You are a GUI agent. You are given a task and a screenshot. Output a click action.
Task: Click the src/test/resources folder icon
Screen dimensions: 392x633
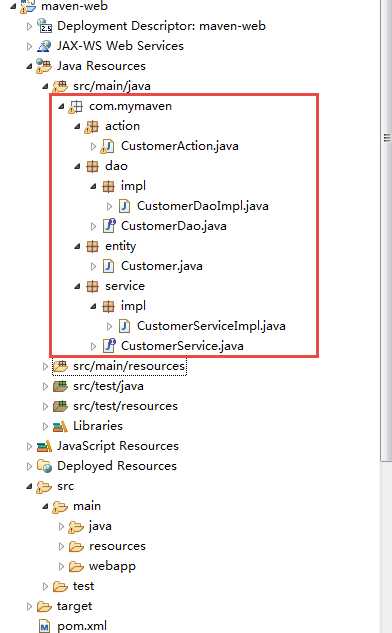coord(60,406)
